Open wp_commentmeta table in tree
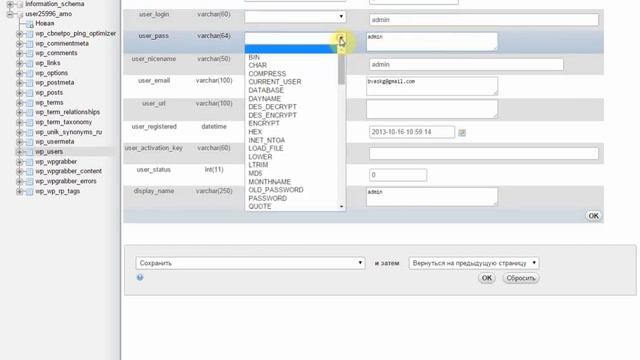 (x=62, y=43)
